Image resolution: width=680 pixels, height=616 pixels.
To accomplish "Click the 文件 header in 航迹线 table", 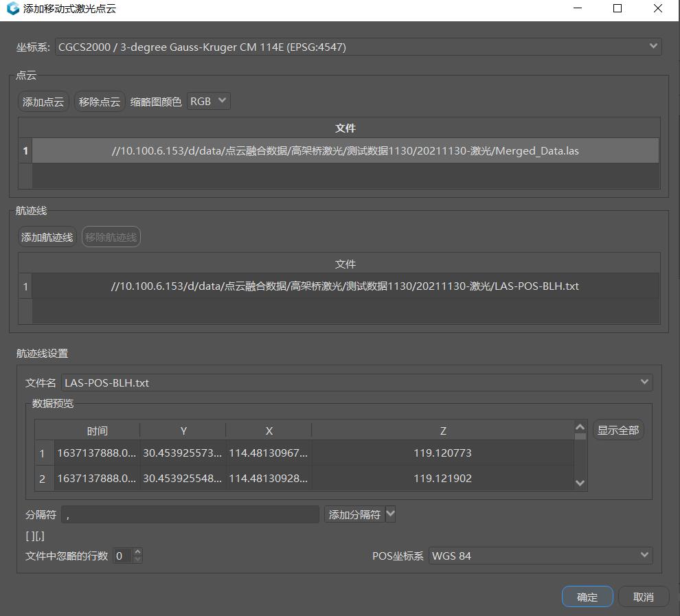I will click(345, 264).
